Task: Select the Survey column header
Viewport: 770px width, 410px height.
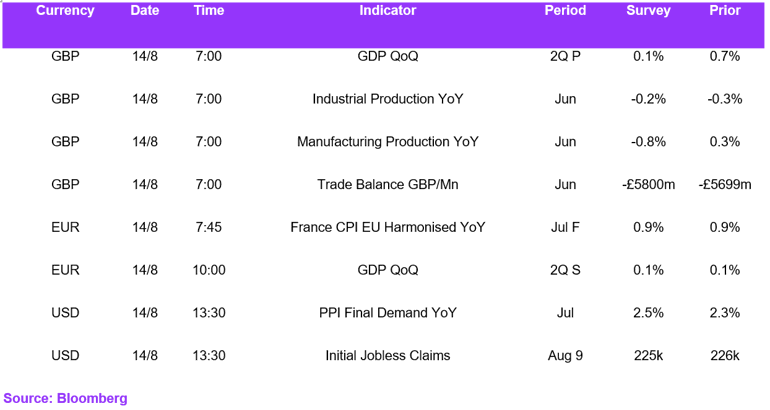Action: pyautogui.click(x=648, y=10)
